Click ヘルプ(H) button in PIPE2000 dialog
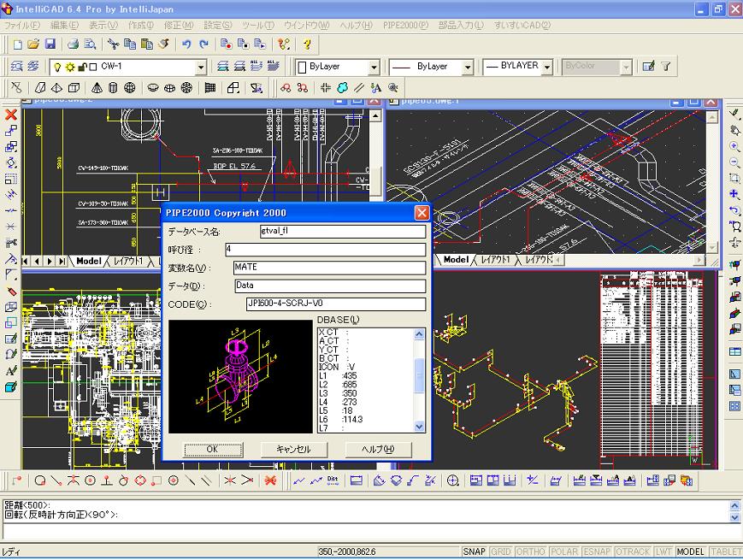 [x=378, y=449]
